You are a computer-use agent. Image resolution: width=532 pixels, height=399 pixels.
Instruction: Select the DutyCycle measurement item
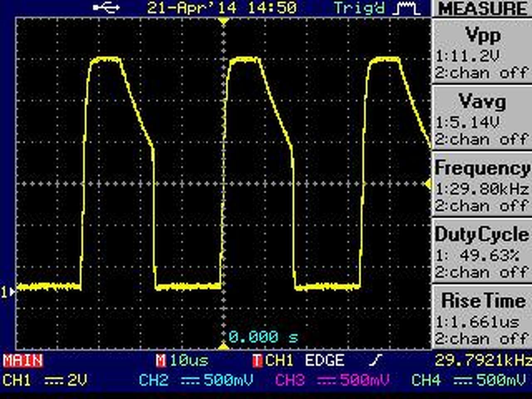coord(483,251)
